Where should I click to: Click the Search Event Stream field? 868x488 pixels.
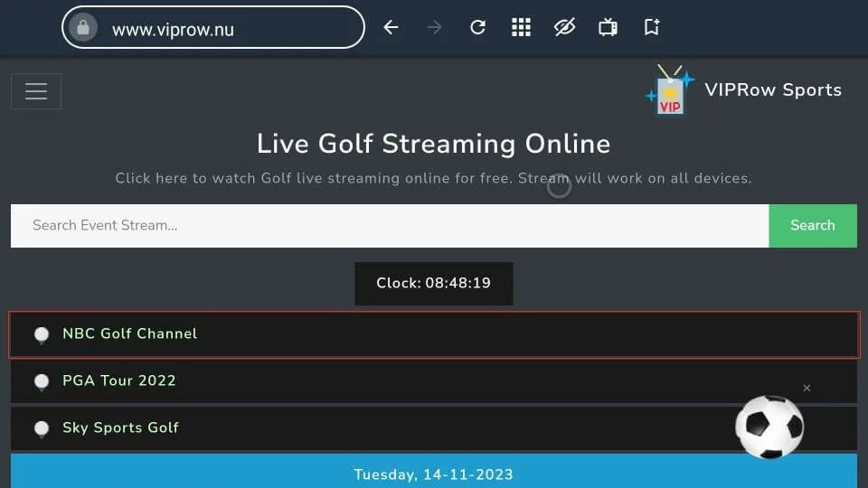point(390,226)
